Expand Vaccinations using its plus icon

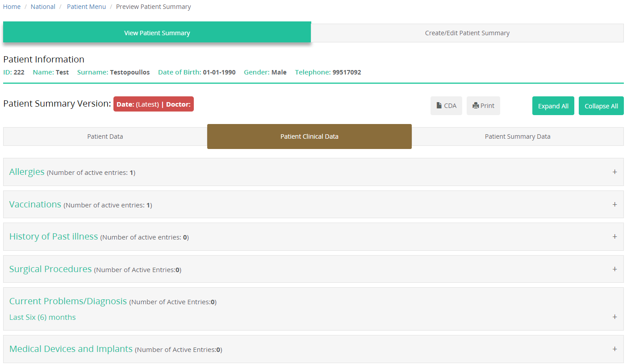614,204
